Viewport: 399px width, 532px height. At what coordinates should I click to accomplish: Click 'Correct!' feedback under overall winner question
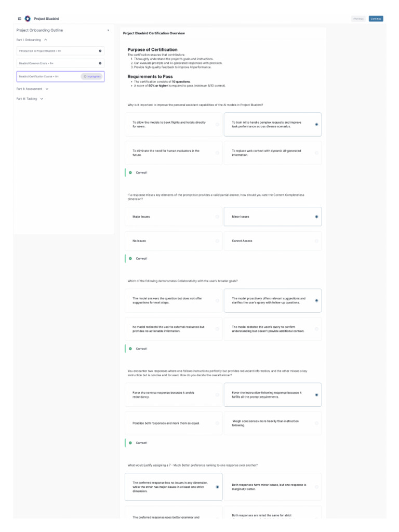[x=141, y=443]
